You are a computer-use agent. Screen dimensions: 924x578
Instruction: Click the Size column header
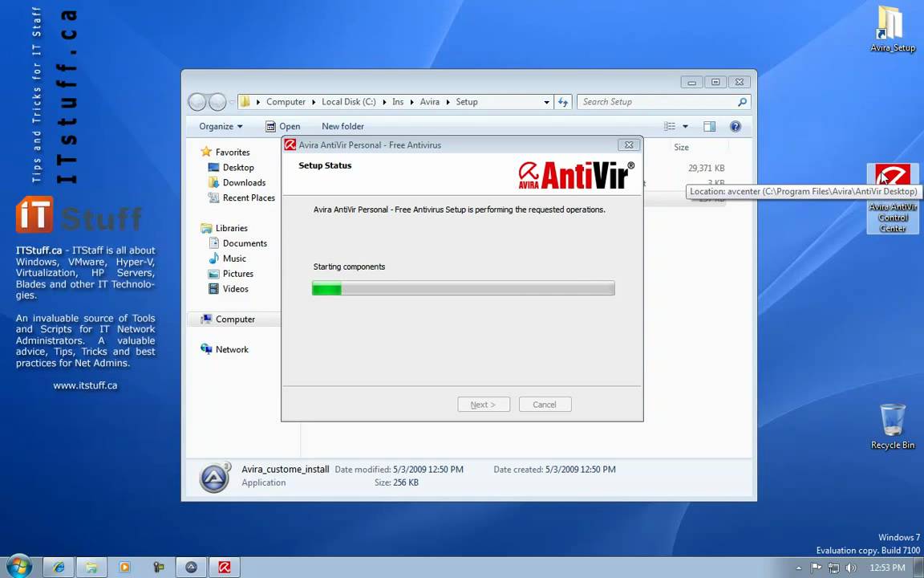point(681,148)
